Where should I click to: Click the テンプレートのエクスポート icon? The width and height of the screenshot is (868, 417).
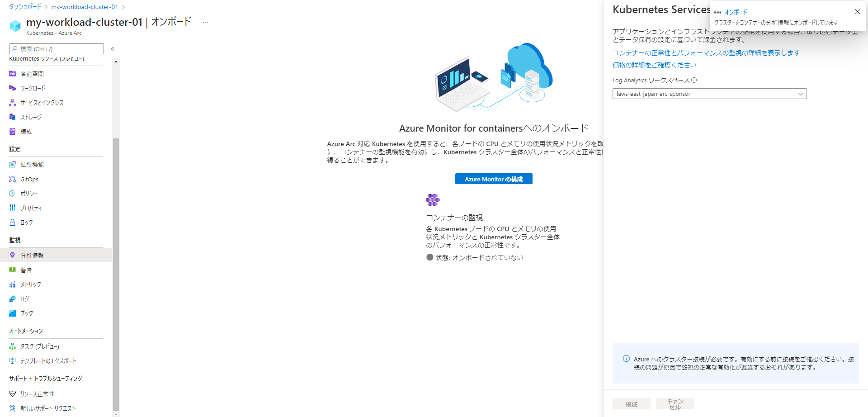(13, 361)
